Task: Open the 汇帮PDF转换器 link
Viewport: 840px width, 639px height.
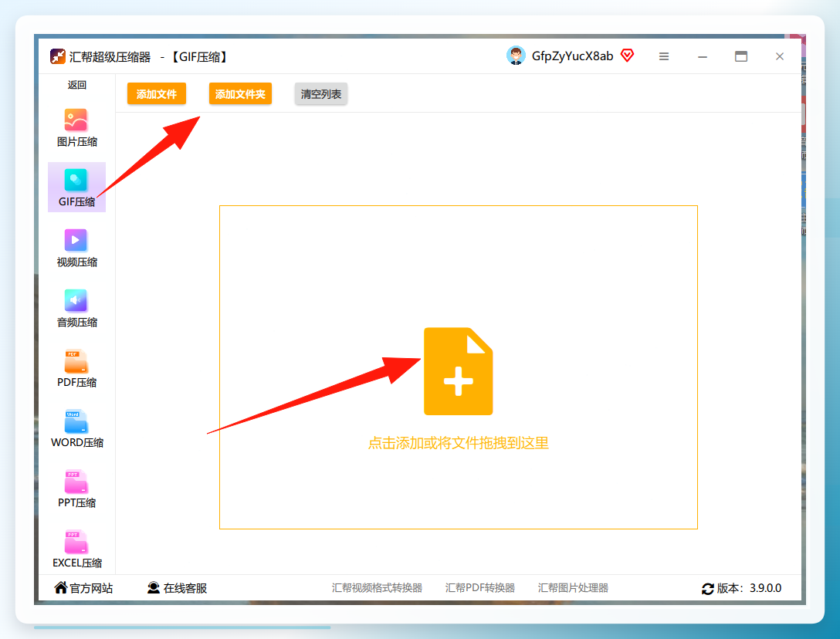Action: (479, 587)
